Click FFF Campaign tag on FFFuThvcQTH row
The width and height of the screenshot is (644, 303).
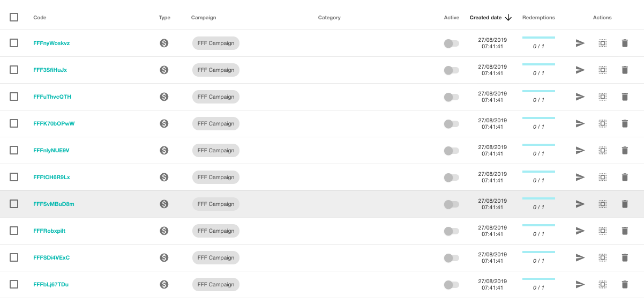coord(216,97)
